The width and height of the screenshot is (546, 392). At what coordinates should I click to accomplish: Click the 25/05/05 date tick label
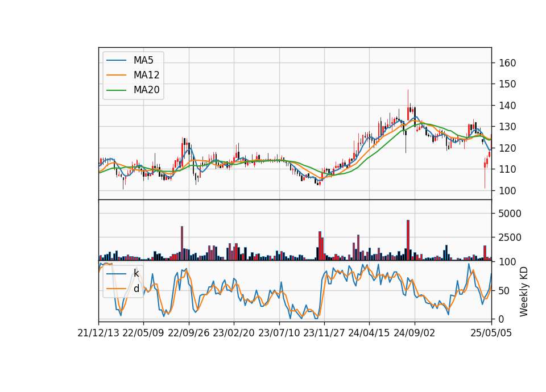pos(491,333)
